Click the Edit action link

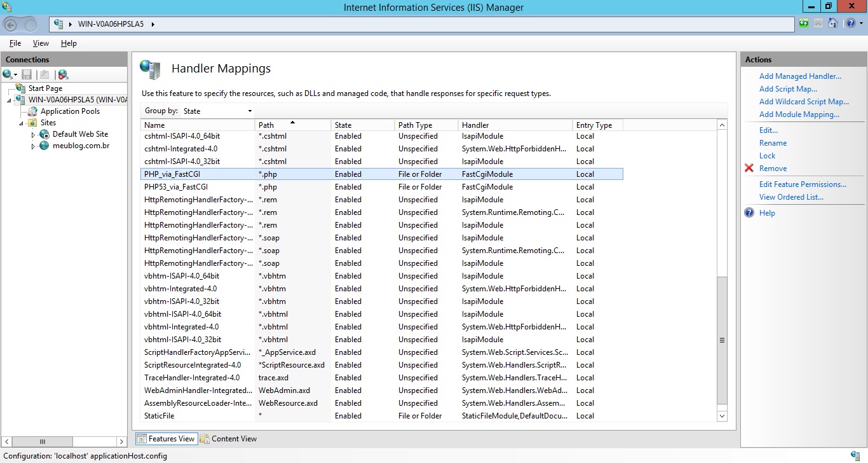click(768, 130)
